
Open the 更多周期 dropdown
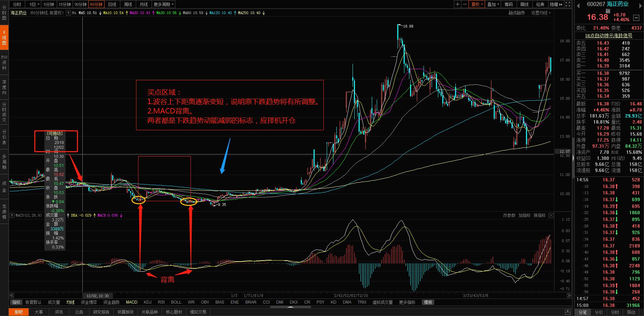[164, 4]
